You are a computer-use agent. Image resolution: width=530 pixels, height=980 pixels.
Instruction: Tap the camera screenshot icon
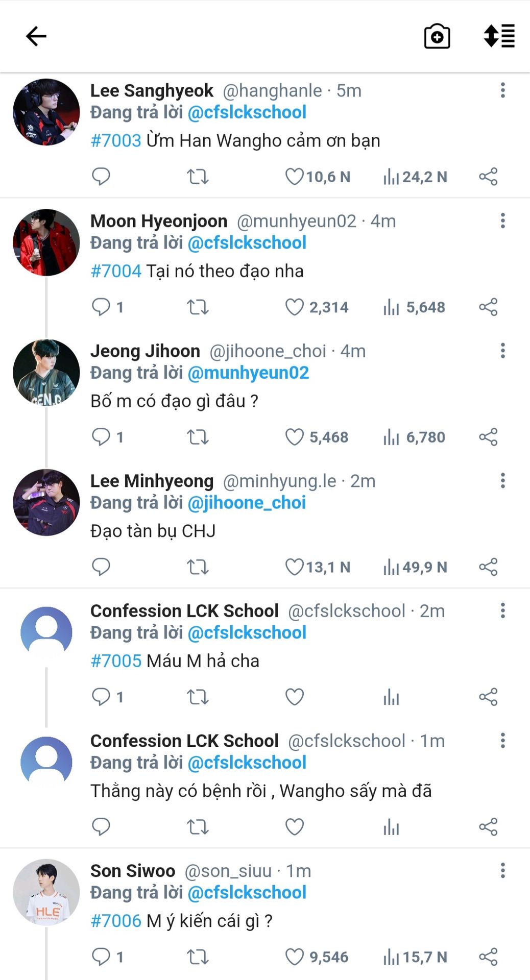(x=437, y=36)
